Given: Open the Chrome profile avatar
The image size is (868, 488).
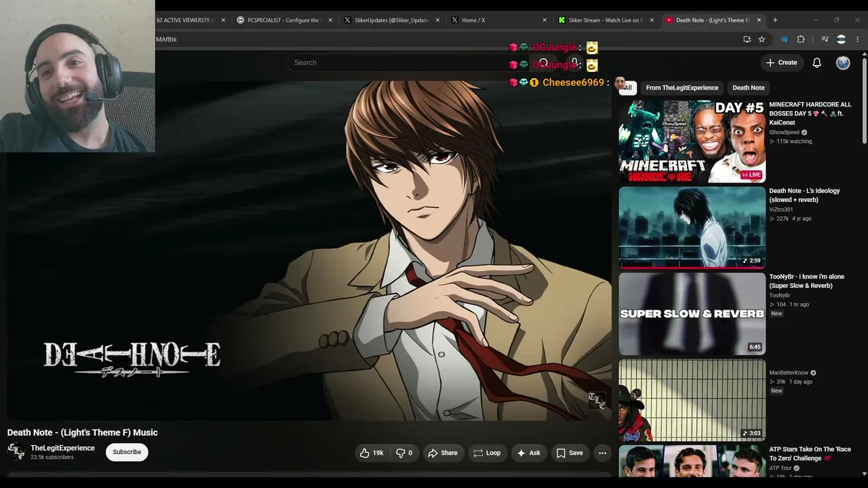Looking at the screenshot, I should point(842,39).
